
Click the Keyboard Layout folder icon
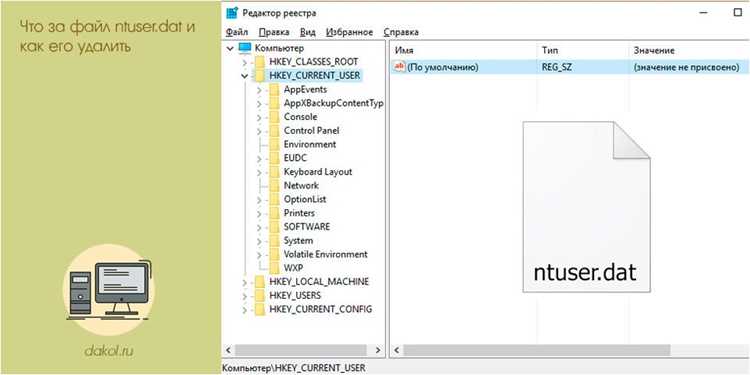click(x=274, y=172)
